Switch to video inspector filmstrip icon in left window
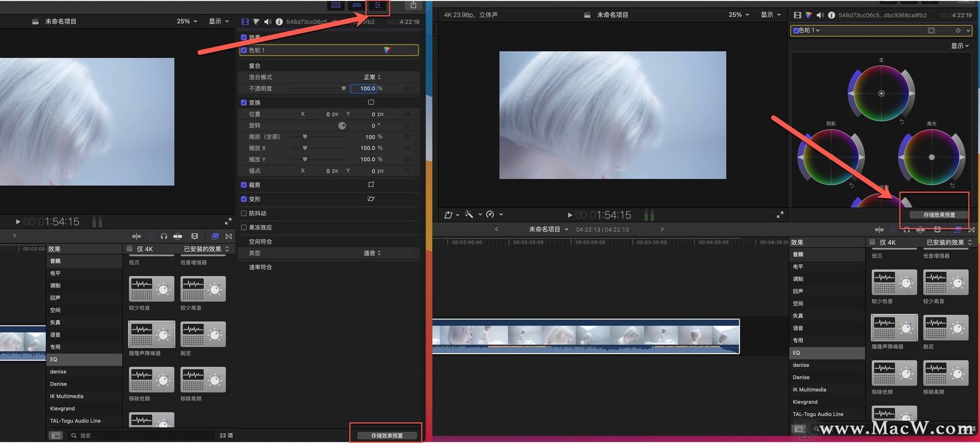 (x=245, y=22)
